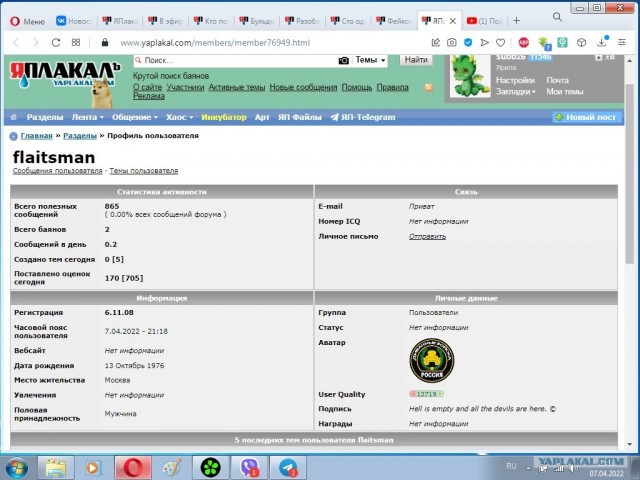Switch to the YouTube tab

point(484,21)
